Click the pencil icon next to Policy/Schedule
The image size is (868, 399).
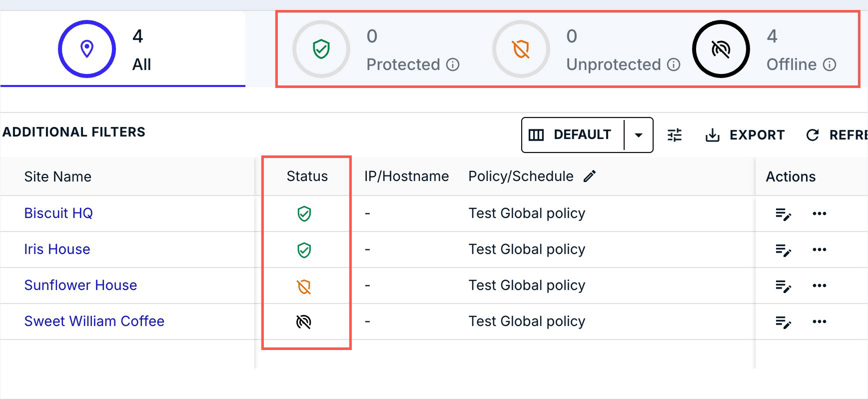(x=590, y=176)
